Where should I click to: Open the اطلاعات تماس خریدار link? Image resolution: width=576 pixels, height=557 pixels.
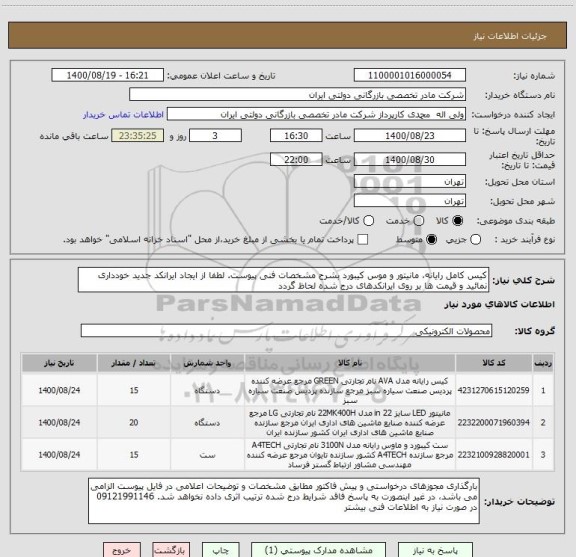(123, 115)
